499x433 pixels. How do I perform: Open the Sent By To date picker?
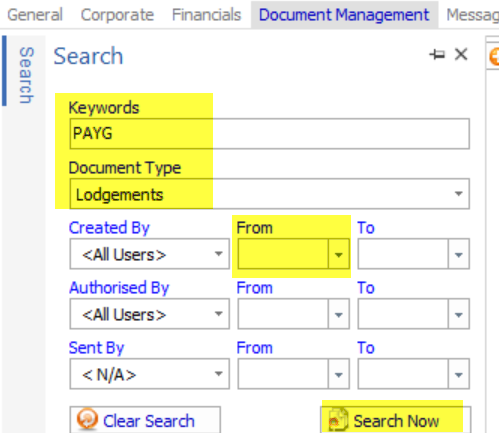tap(459, 375)
